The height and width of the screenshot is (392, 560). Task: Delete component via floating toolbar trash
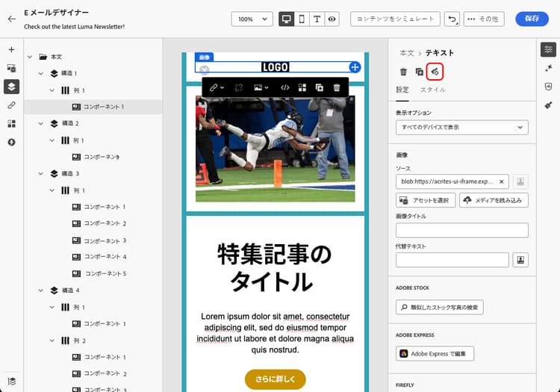click(x=337, y=88)
